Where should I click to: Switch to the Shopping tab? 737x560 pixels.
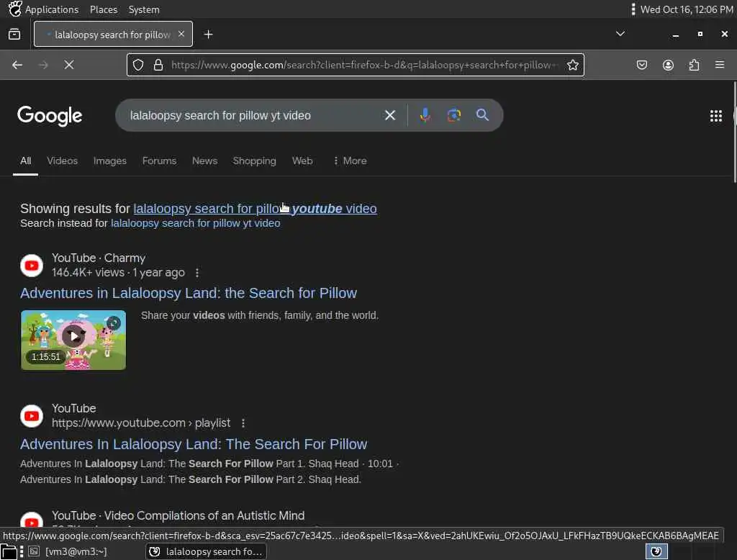(254, 161)
